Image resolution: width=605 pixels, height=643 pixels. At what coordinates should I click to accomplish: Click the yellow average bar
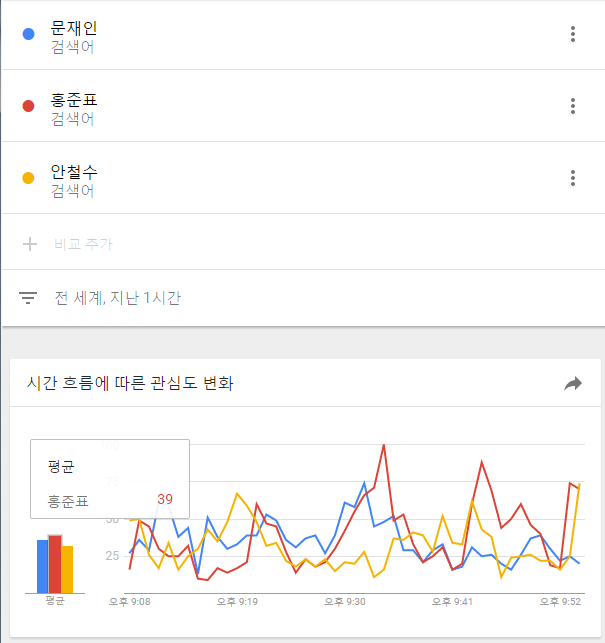[68, 570]
